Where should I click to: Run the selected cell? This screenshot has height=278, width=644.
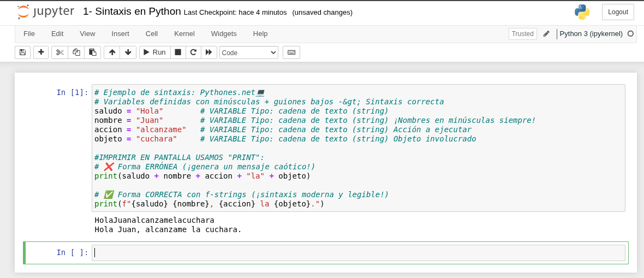[x=155, y=52]
